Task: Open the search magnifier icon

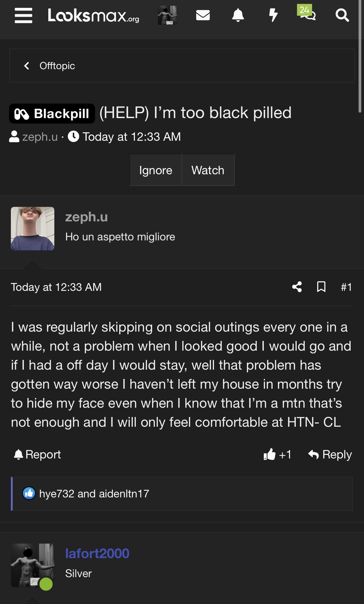Action: coord(342,15)
